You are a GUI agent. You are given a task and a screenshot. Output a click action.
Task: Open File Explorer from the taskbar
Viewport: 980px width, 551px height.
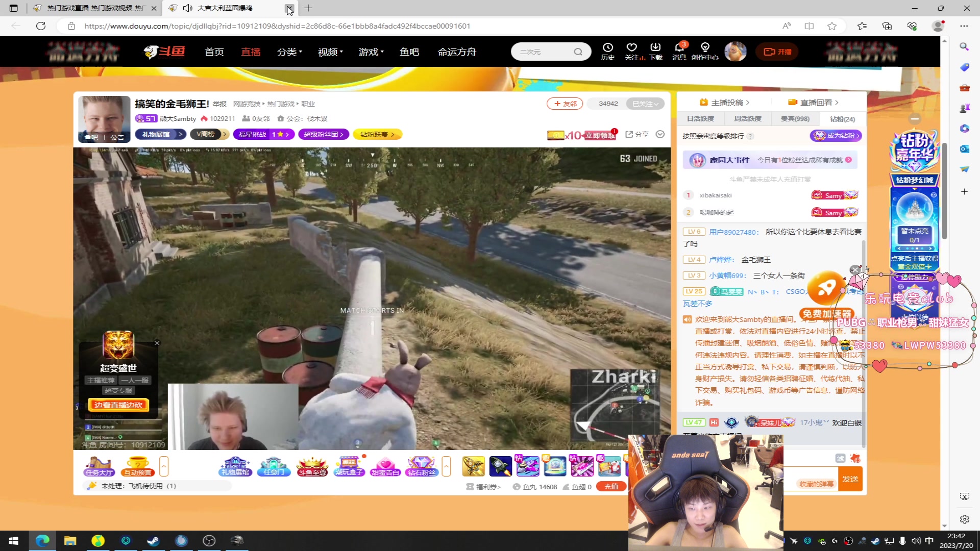70,541
